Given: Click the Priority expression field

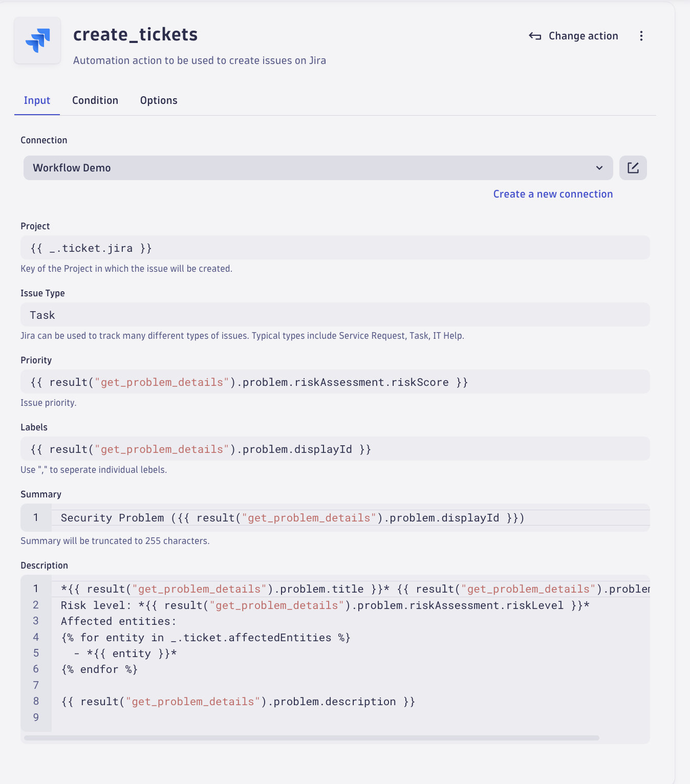Looking at the screenshot, I should pos(335,381).
